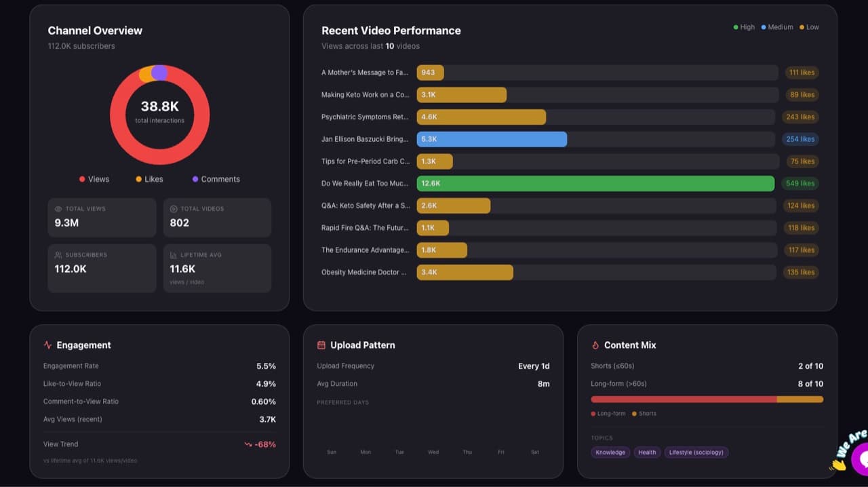Click the 3.4K views bar
Viewport: 868px width, 487px height.
point(465,272)
